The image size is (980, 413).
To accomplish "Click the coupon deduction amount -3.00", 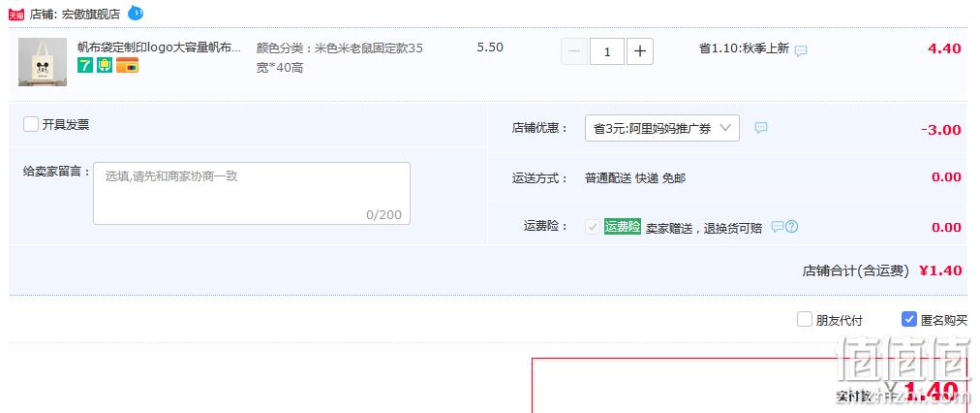I will pos(940,130).
